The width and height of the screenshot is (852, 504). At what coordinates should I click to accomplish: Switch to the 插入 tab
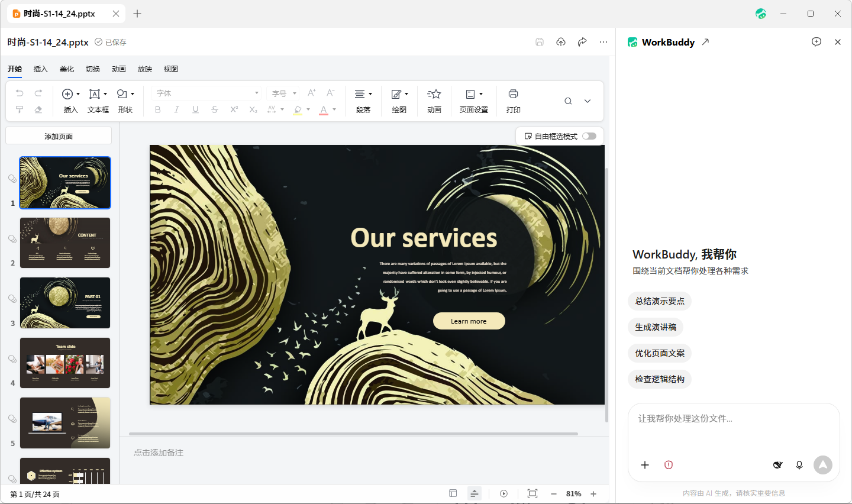pyautogui.click(x=40, y=69)
